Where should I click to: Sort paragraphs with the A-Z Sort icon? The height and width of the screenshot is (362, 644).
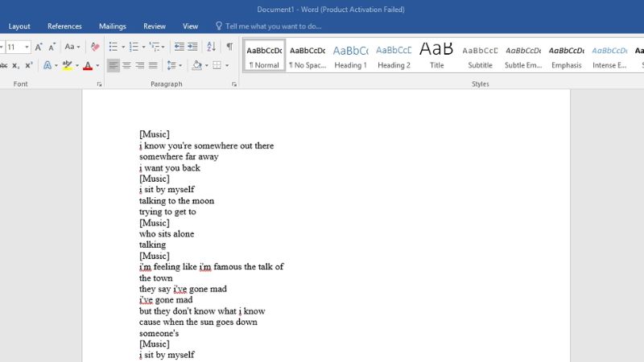pos(213,47)
